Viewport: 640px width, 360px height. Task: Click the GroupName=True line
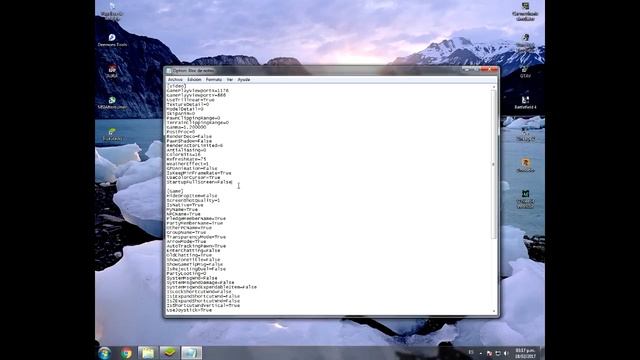tap(187, 232)
